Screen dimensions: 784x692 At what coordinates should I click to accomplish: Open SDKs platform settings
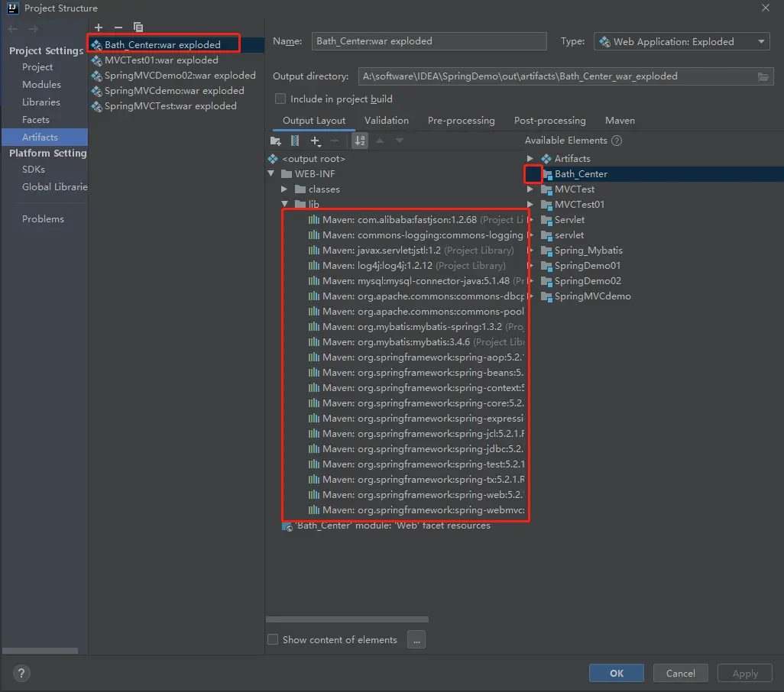click(x=34, y=170)
